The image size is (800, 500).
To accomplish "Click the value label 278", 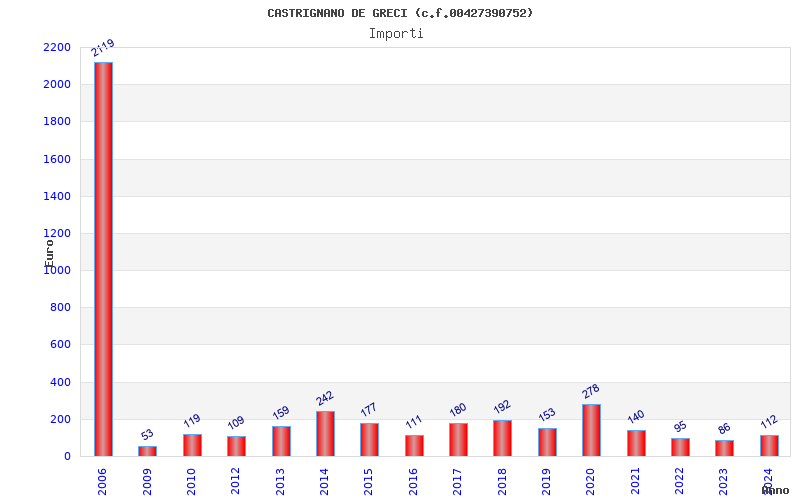I will (591, 391).
